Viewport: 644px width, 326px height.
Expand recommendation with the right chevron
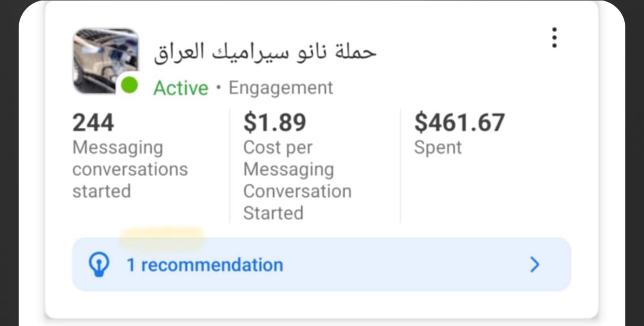pyautogui.click(x=535, y=265)
